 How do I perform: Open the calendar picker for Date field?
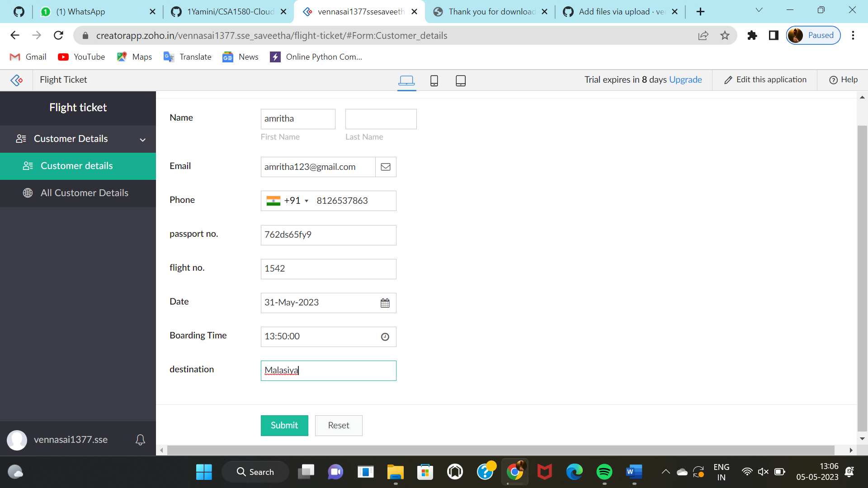tap(385, 303)
